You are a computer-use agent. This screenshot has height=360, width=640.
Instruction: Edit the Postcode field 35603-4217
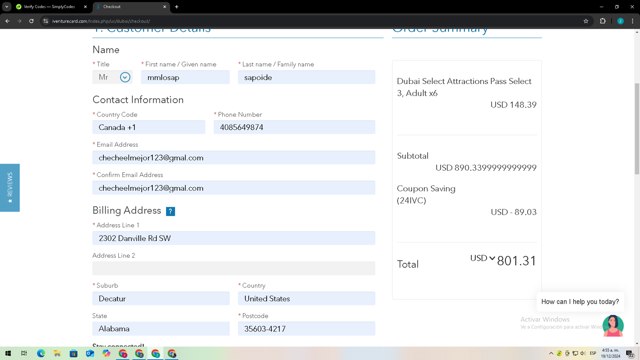[x=307, y=329]
